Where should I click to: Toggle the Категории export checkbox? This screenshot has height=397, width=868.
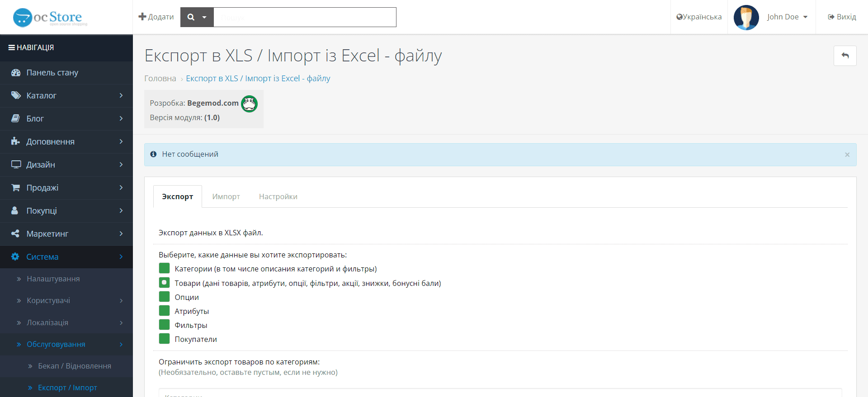164,268
